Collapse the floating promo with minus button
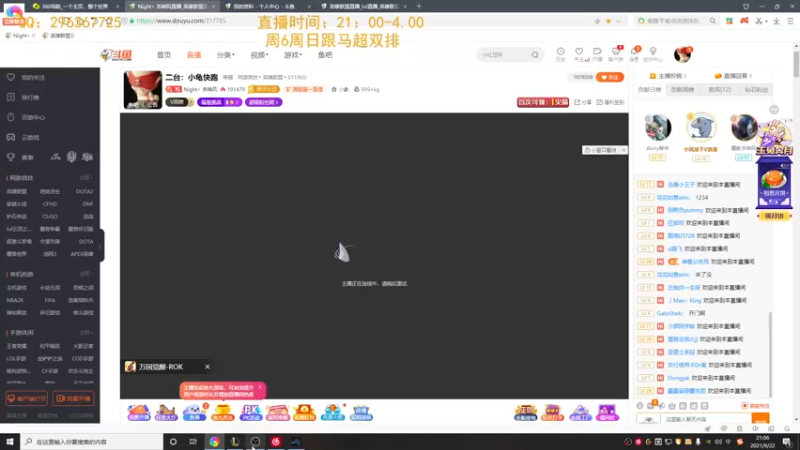800x450 pixels. (774, 110)
